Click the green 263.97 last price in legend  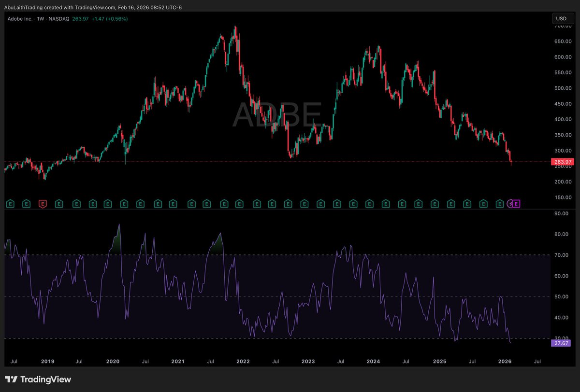[x=81, y=19]
